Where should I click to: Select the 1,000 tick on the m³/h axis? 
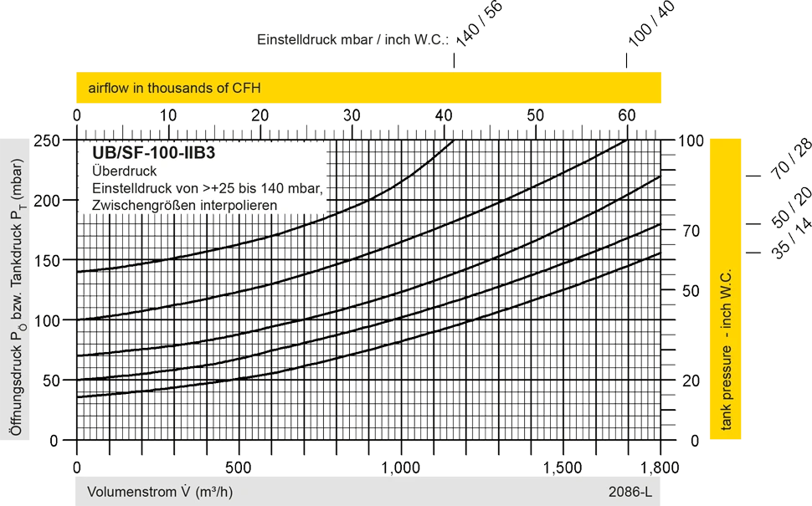pyautogui.click(x=400, y=468)
